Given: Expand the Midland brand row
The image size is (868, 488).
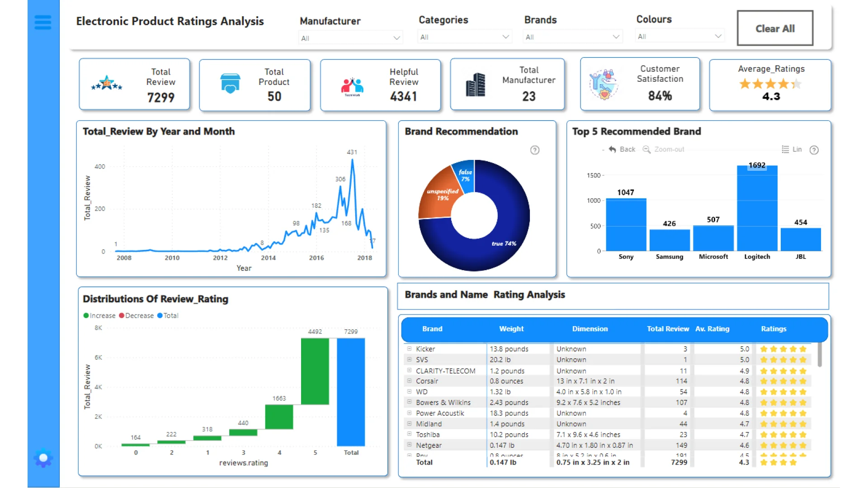Looking at the screenshot, I should tap(410, 424).
